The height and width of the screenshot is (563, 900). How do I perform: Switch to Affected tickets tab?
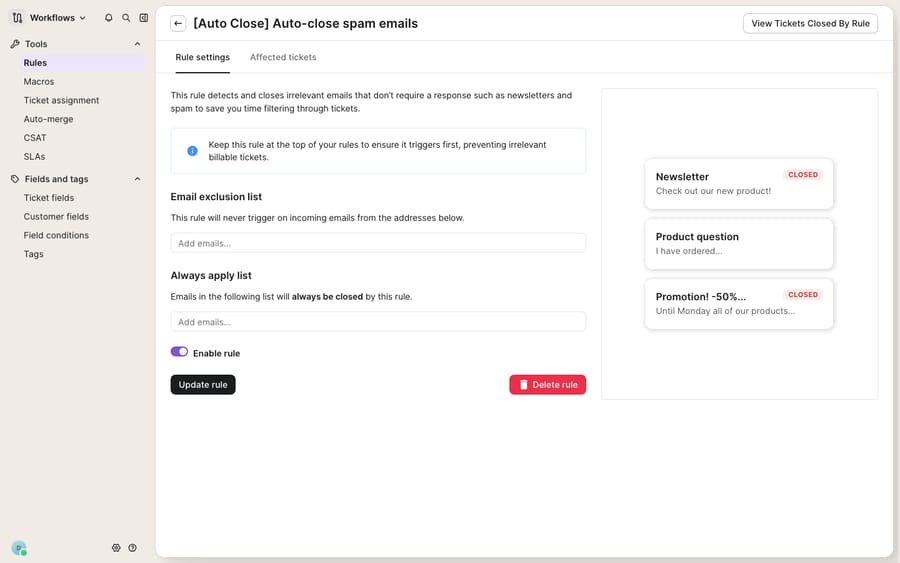283,57
